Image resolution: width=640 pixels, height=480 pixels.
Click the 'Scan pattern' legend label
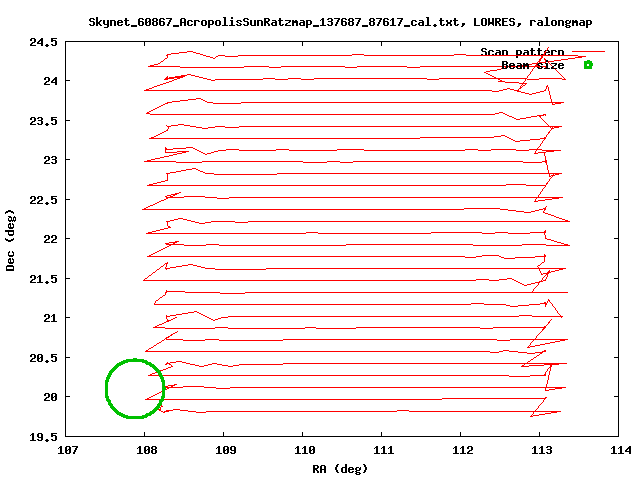[x=522, y=52]
